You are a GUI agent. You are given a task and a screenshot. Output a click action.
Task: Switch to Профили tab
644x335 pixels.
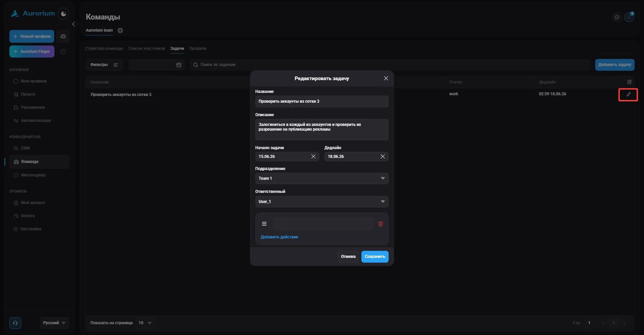[x=198, y=48]
